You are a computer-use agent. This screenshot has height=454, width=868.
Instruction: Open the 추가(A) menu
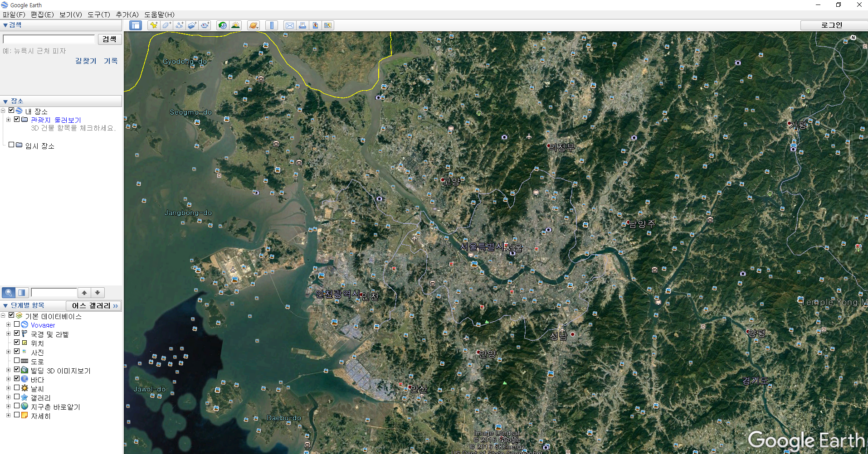point(127,14)
